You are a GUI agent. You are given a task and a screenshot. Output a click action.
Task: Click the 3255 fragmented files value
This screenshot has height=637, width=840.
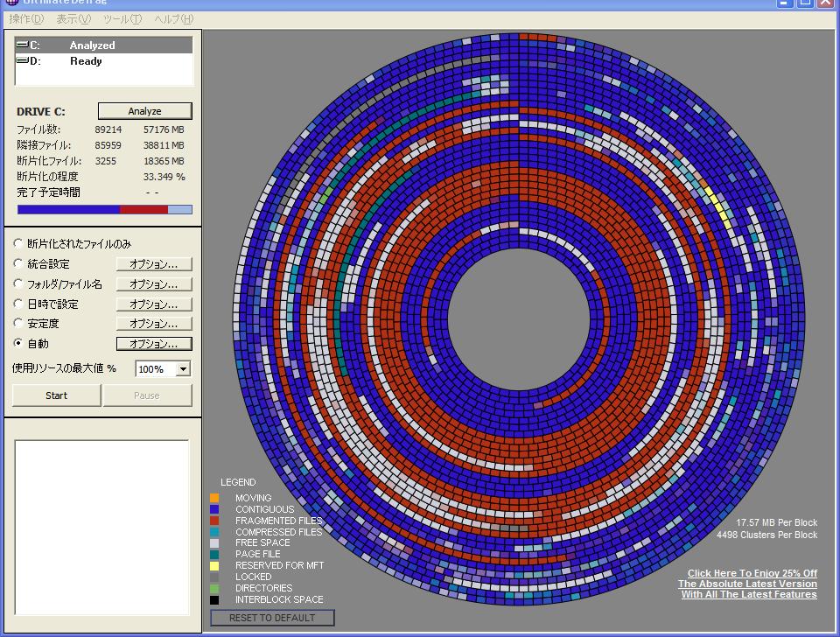[106, 161]
